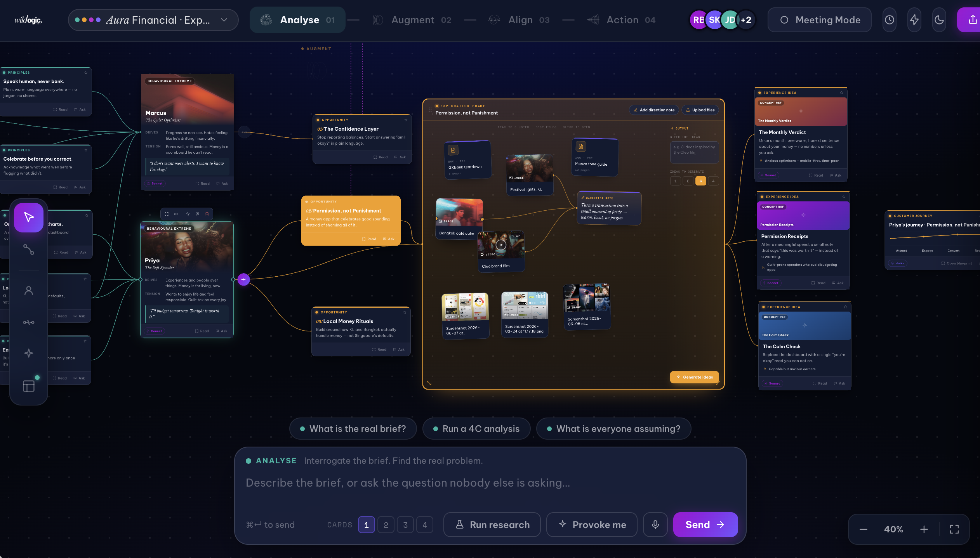The width and height of the screenshot is (980, 558).
Task: Grab the Exploration Frame drag handle
Action: tap(430, 110)
